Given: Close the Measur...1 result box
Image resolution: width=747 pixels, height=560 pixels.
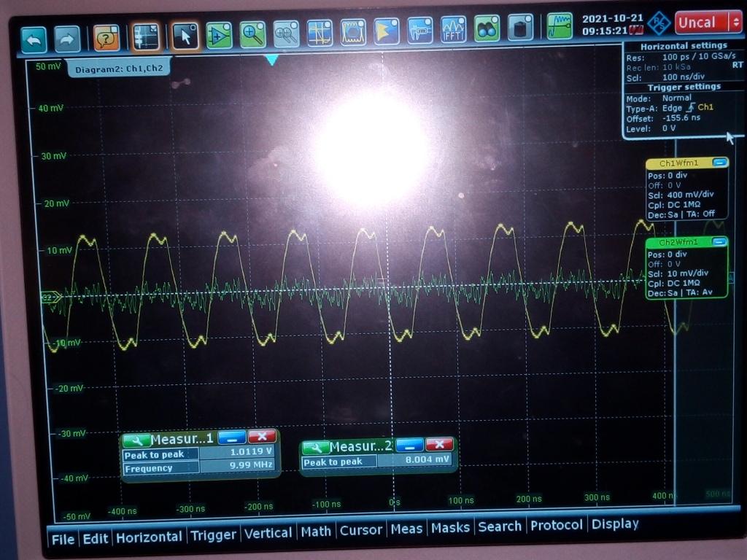Looking at the screenshot, I should coord(262,436).
